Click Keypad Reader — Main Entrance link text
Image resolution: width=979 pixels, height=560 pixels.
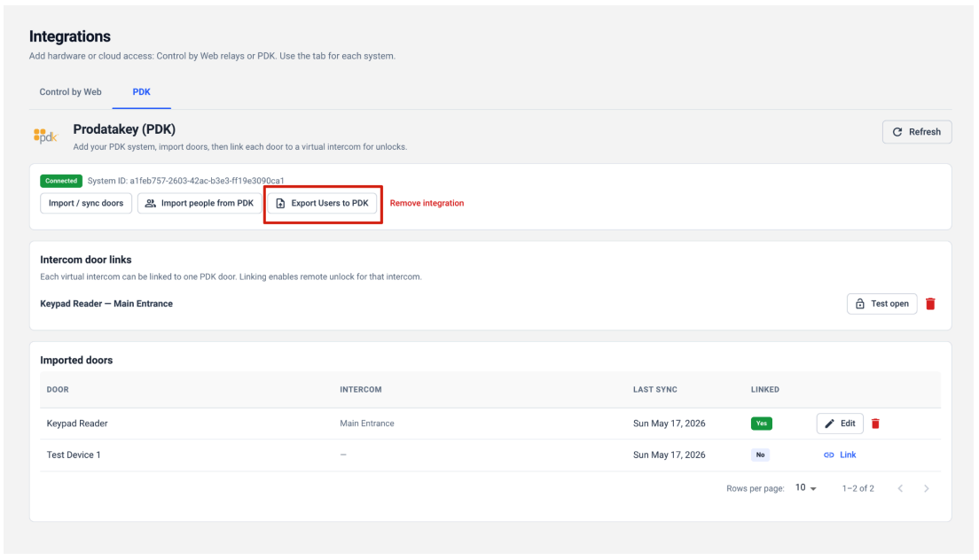(x=106, y=304)
